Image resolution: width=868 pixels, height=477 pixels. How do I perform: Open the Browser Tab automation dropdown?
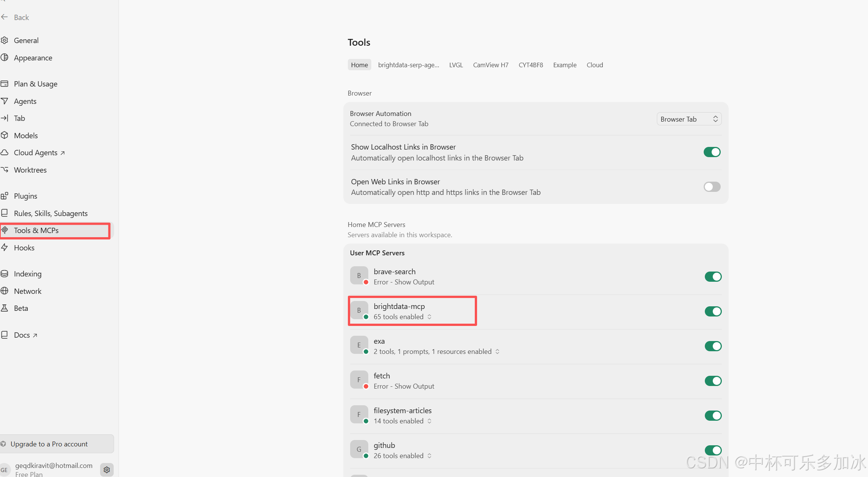coord(689,119)
